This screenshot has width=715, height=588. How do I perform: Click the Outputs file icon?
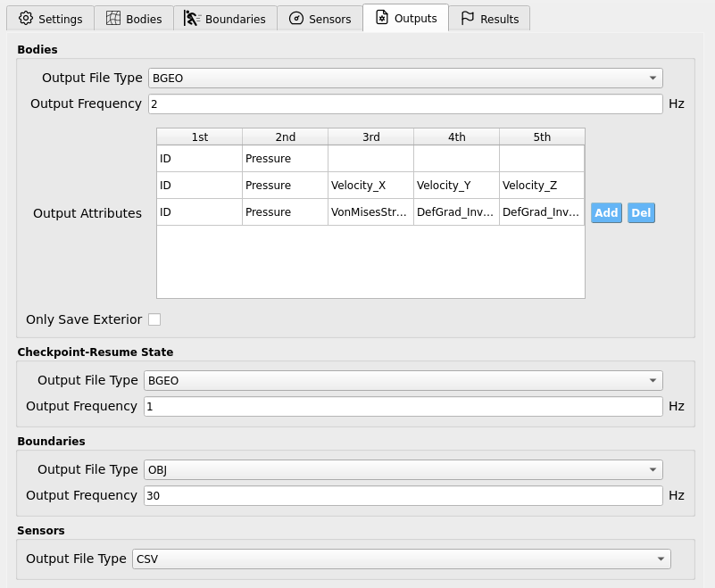[x=382, y=17]
